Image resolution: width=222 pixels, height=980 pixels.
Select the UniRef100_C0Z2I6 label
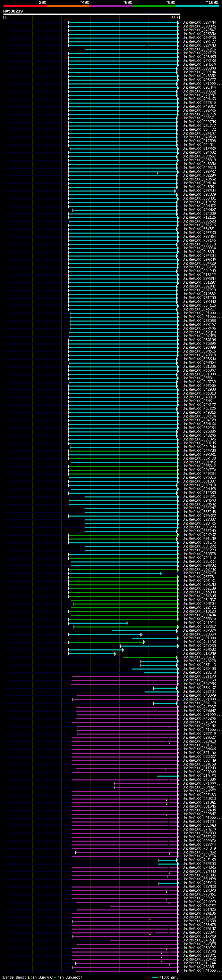tap(199, 49)
